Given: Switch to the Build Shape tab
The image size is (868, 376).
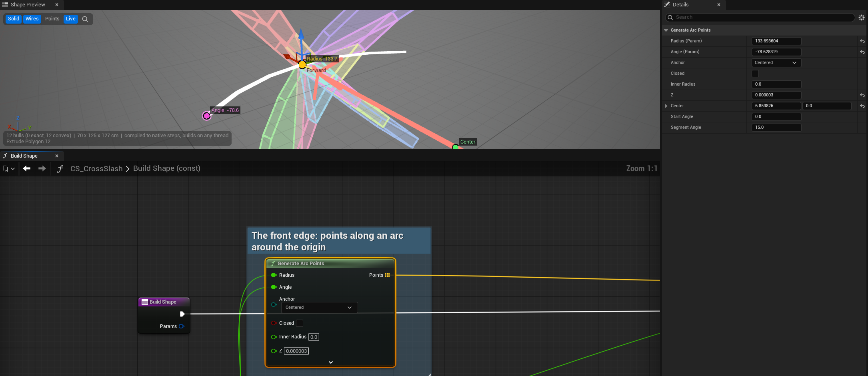Looking at the screenshot, I should pyautogui.click(x=24, y=156).
